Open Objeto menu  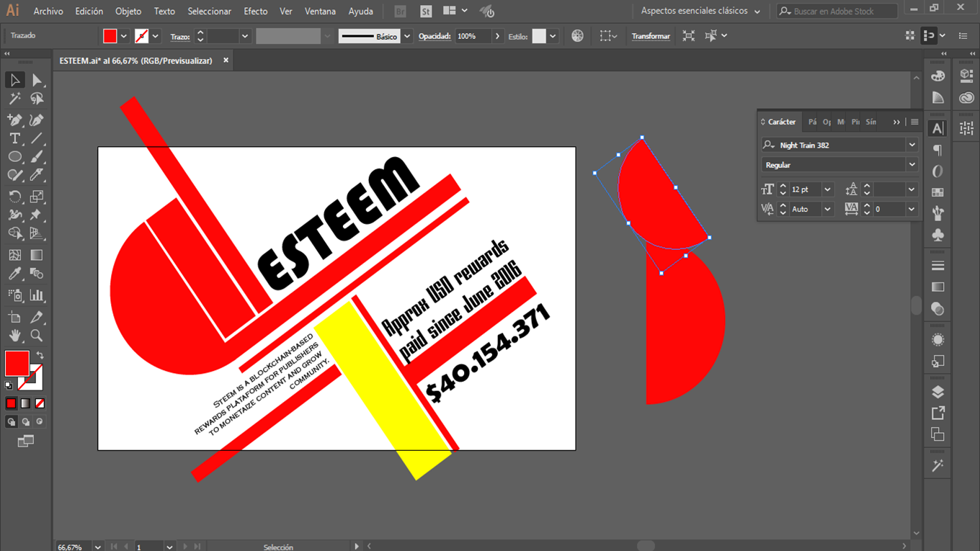pos(128,11)
